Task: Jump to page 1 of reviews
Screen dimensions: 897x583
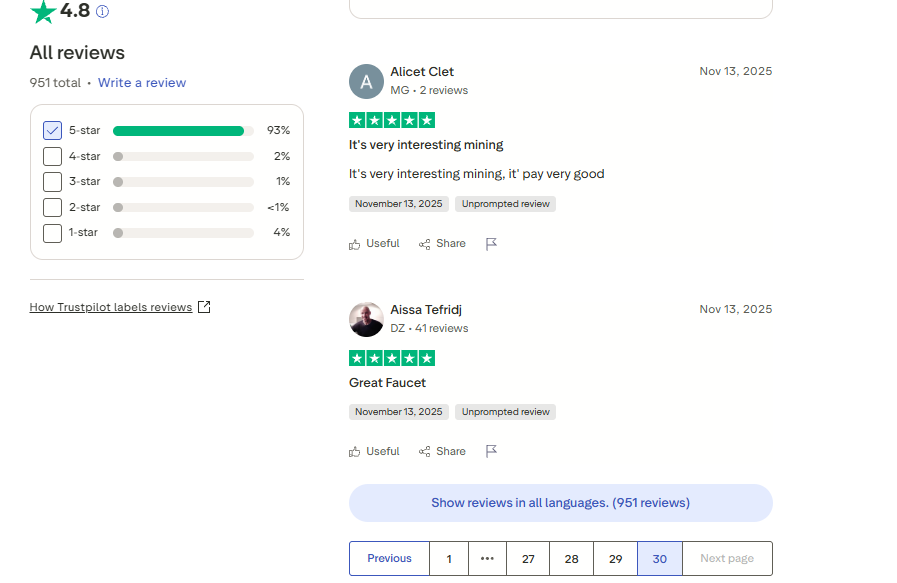Action: pyautogui.click(x=449, y=559)
